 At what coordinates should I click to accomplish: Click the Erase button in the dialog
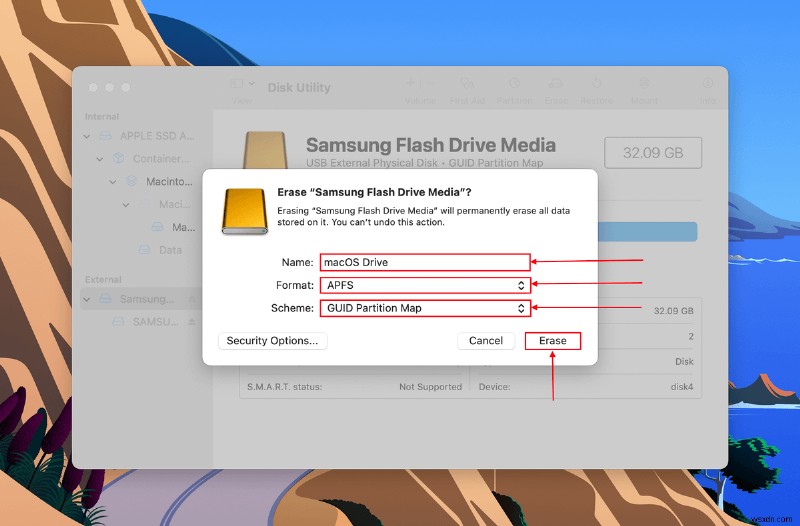point(553,341)
